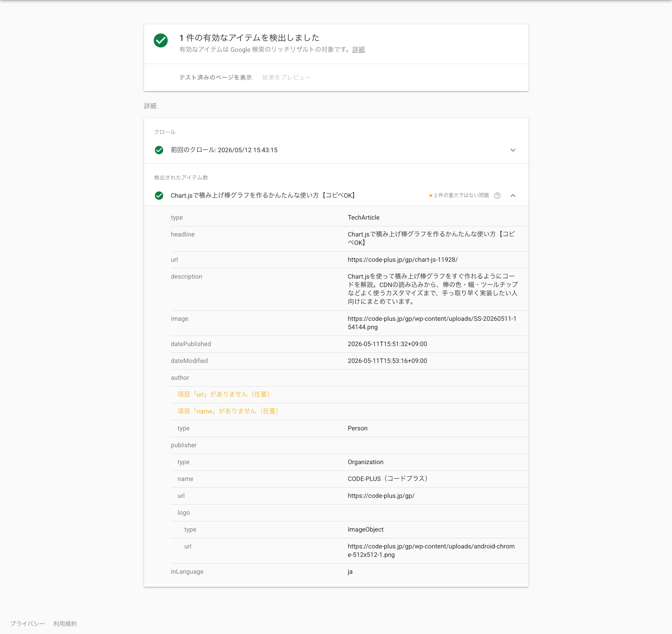
Task: Click logo url ending android-chrome-512x512-1.png
Action: pos(431,551)
